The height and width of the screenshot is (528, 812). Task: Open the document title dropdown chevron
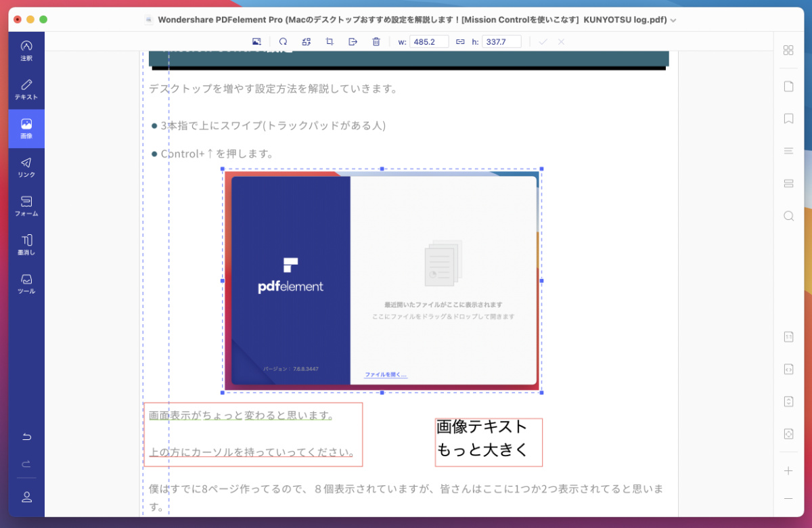click(x=673, y=20)
